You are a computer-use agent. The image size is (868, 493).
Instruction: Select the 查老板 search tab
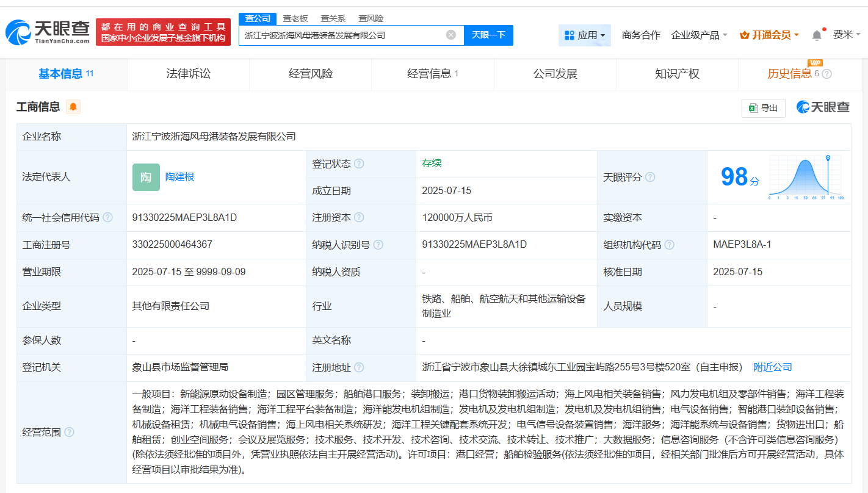point(295,18)
